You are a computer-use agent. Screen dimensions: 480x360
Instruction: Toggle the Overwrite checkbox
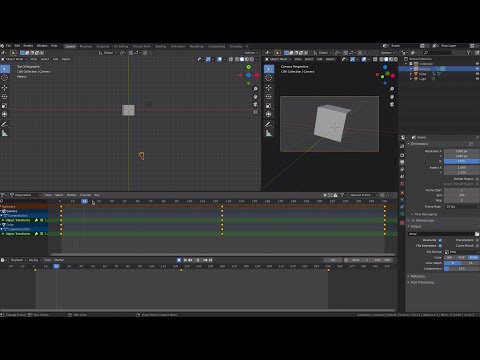(x=440, y=240)
